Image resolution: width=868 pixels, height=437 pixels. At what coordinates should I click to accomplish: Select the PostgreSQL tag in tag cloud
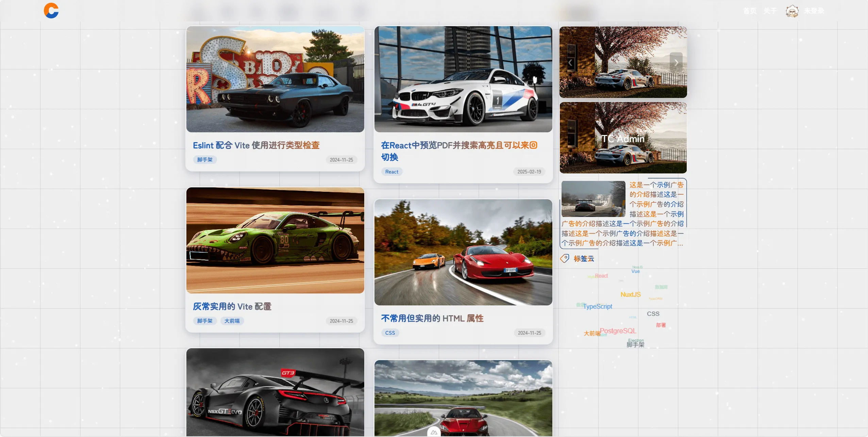[618, 331]
